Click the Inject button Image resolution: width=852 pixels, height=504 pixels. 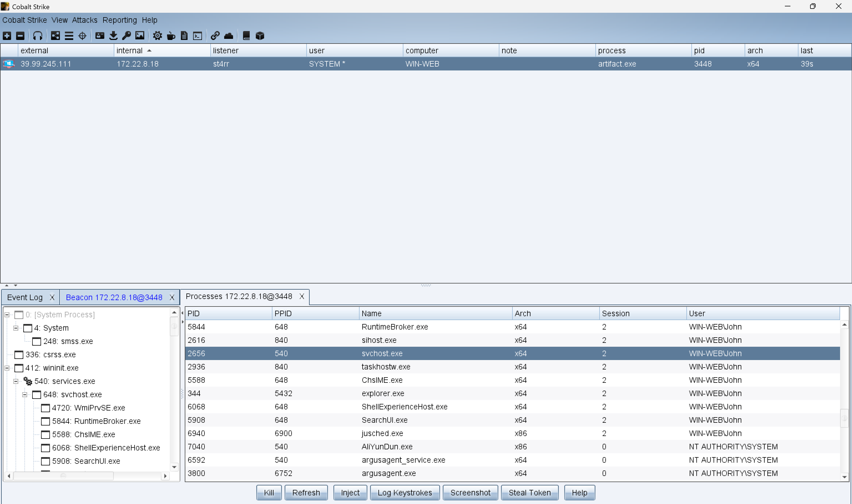pyautogui.click(x=350, y=492)
